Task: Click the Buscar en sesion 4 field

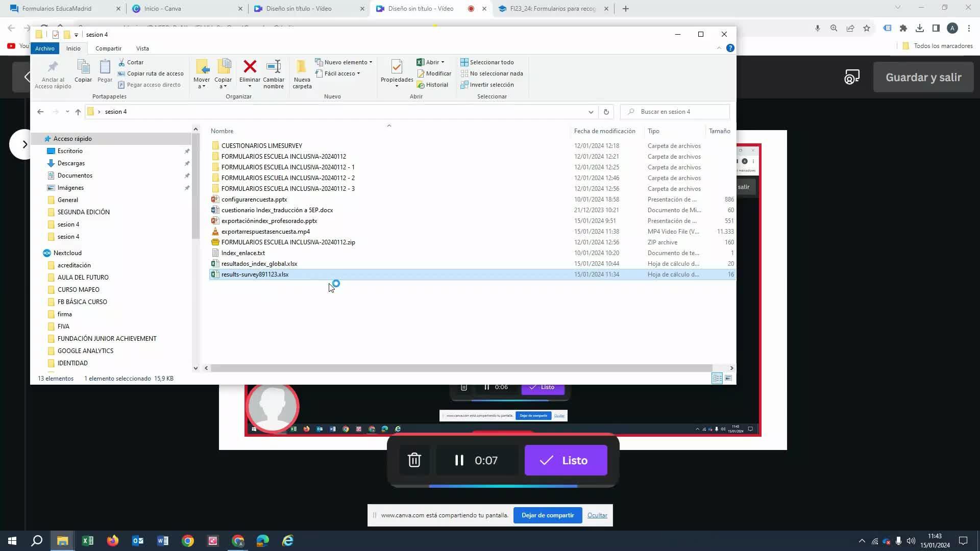Action: tap(679, 112)
